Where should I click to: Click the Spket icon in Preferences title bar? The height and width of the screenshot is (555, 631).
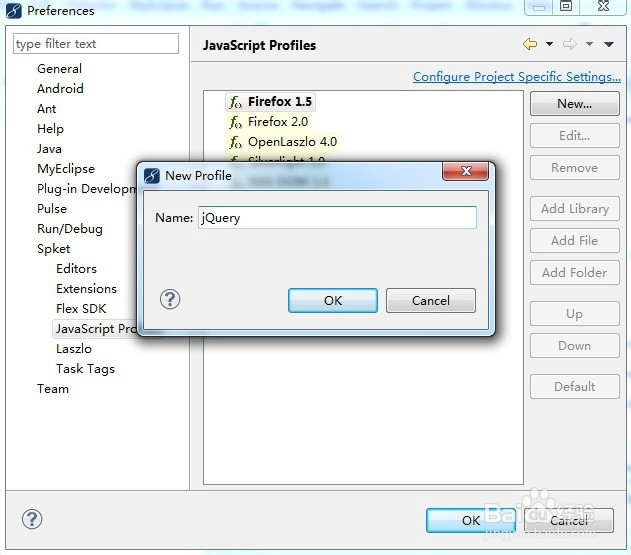coord(14,11)
